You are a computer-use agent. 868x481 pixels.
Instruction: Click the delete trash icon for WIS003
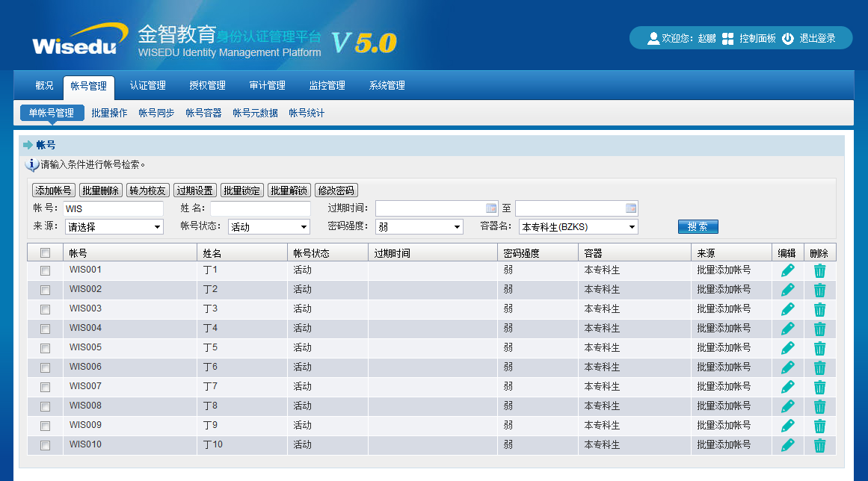(x=819, y=309)
